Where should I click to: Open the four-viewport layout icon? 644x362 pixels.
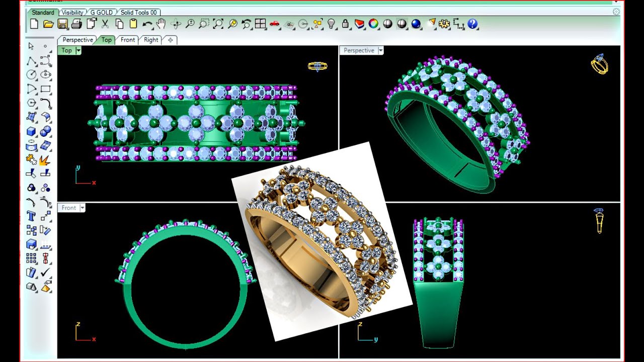(260, 24)
